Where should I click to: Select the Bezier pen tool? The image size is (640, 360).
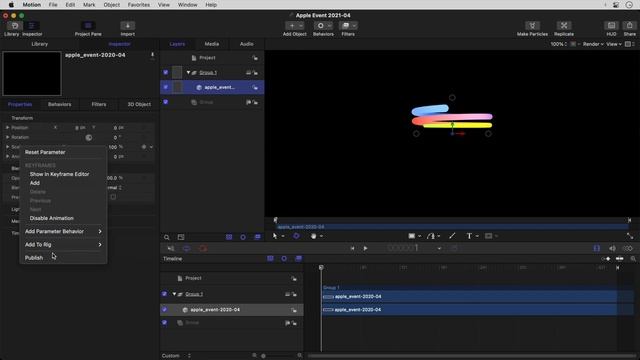(x=431, y=236)
